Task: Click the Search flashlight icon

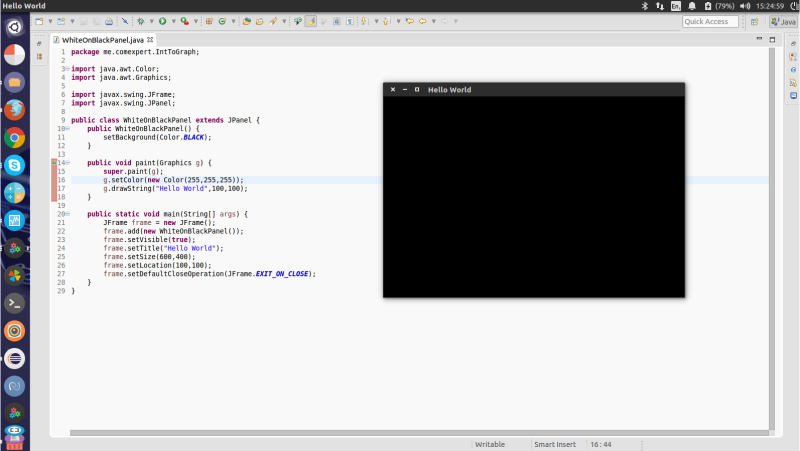Action: pos(273,21)
